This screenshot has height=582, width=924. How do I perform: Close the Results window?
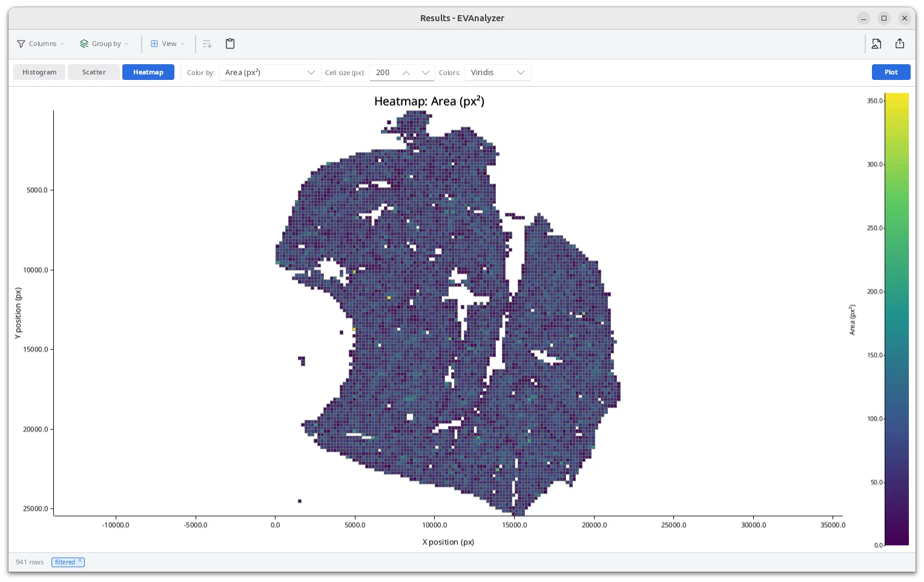[905, 18]
